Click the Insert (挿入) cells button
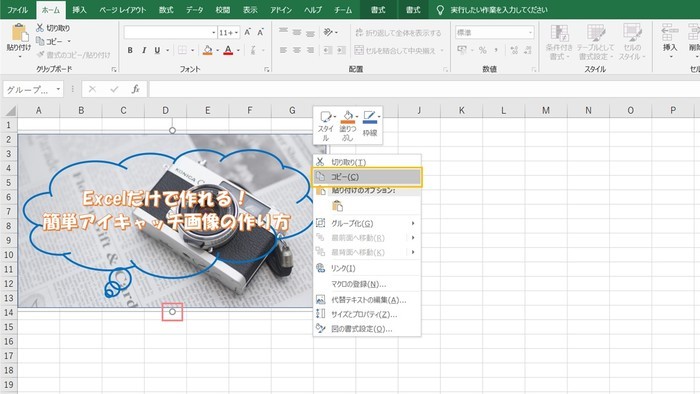The height and width of the screenshot is (394, 700). tap(670, 42)
